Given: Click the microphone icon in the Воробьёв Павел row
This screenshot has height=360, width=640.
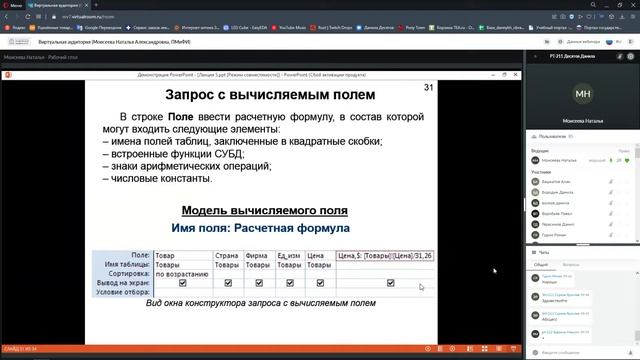Looking at the screenshot, I should coord(611,213).
